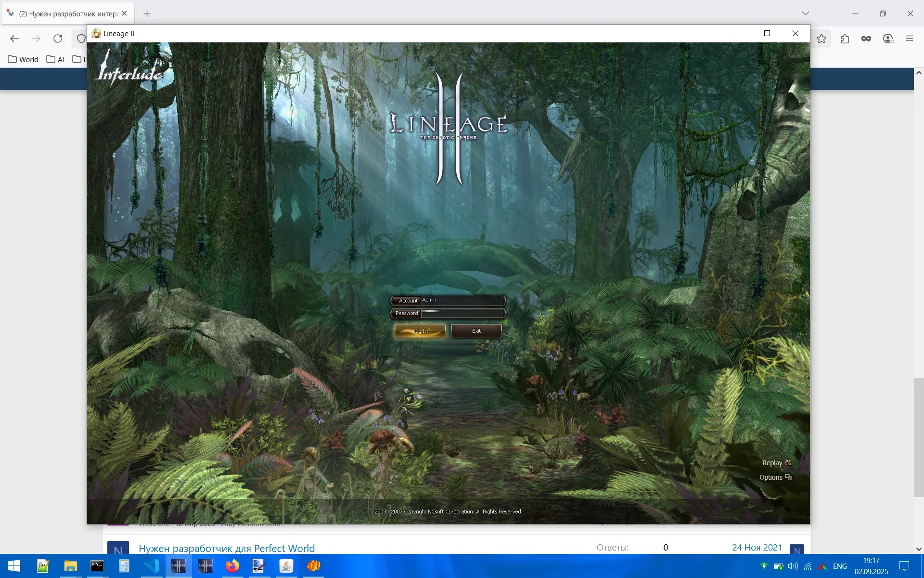Open Нужен разработчик для Perfect World link
This screenshot has width=924, height=578.
pyautogui.click(x=227, y=548)
